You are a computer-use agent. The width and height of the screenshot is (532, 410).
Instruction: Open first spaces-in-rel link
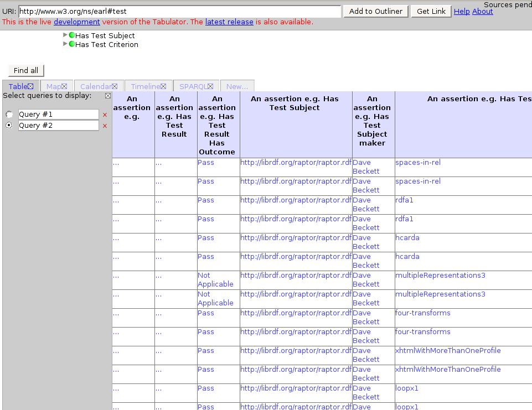coord(418,163)
